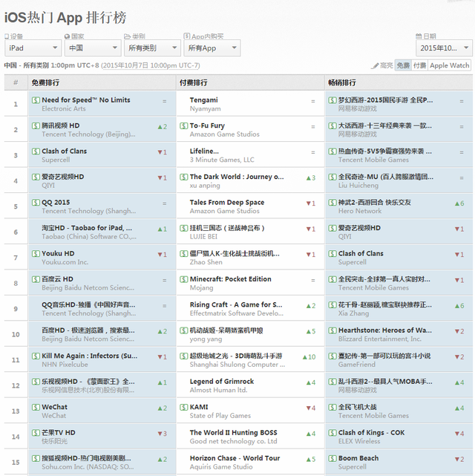The height and width of the screenshot is (476, 475).
Task: Select the 付费排行 column header
Action: 194,82
